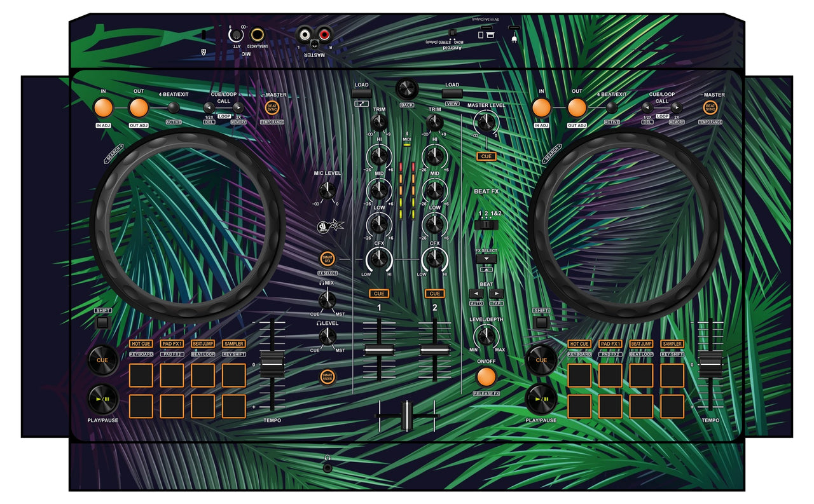This screenshot has height=504, width=814.
Task: Start playback with left deck PLAY/PAUSE
Action: click(103, 400)
